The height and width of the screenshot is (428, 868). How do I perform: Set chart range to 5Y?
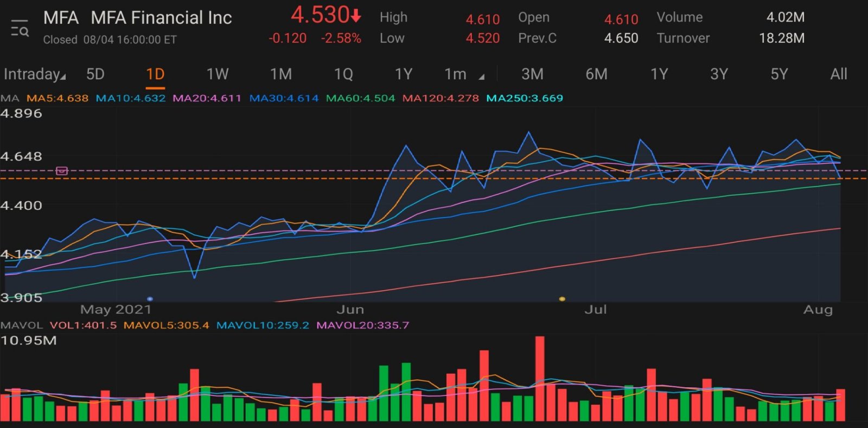tap(779, 74)
